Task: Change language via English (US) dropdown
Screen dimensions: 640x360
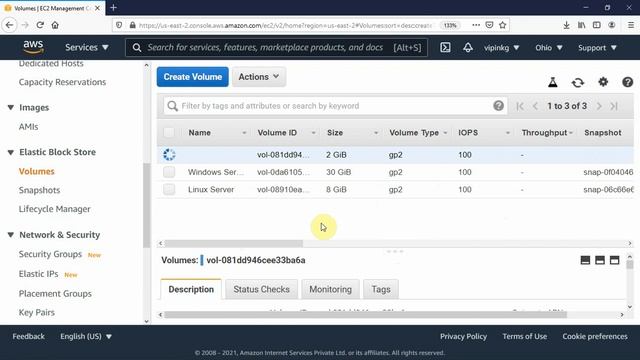Action: tap(86, 336)
